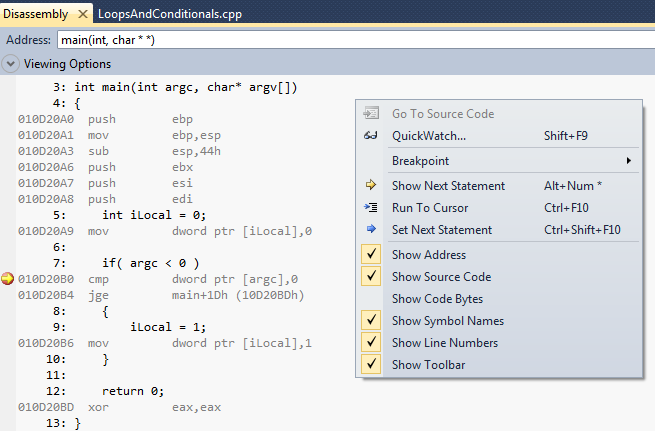Enable Show Code Bytes option
Screen dimensions: 655x431
(x=437, y=299)
